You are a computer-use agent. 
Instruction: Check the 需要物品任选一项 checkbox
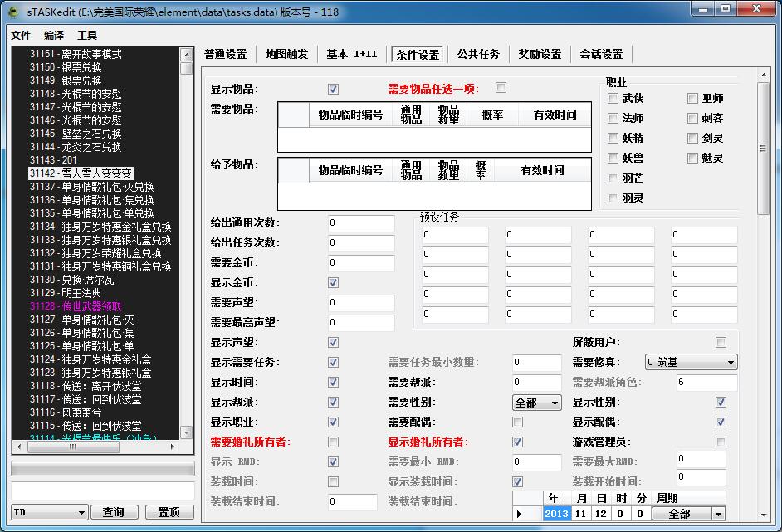[x=501, y=88]
